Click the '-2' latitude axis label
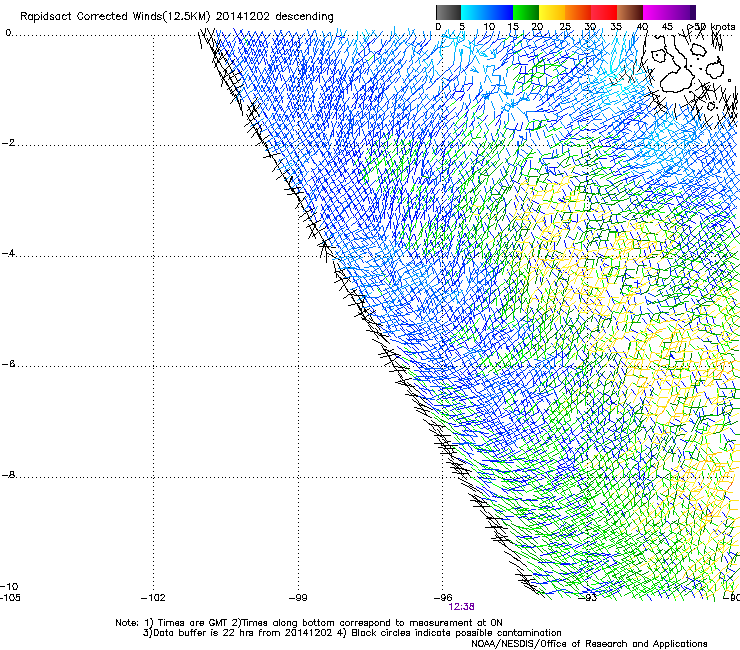The image size is (740, 650). pos(8,143)
